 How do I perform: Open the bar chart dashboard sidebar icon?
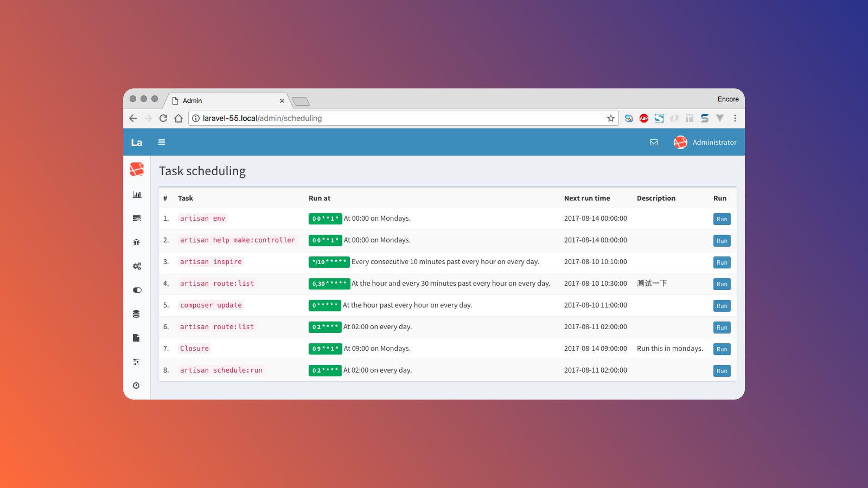[x=137, y=195]
